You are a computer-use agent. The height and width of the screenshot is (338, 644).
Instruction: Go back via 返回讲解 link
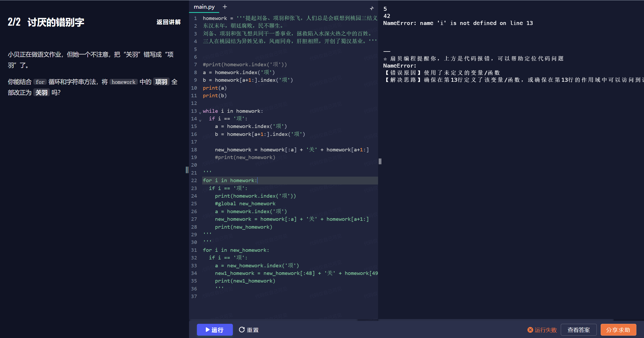169,22
